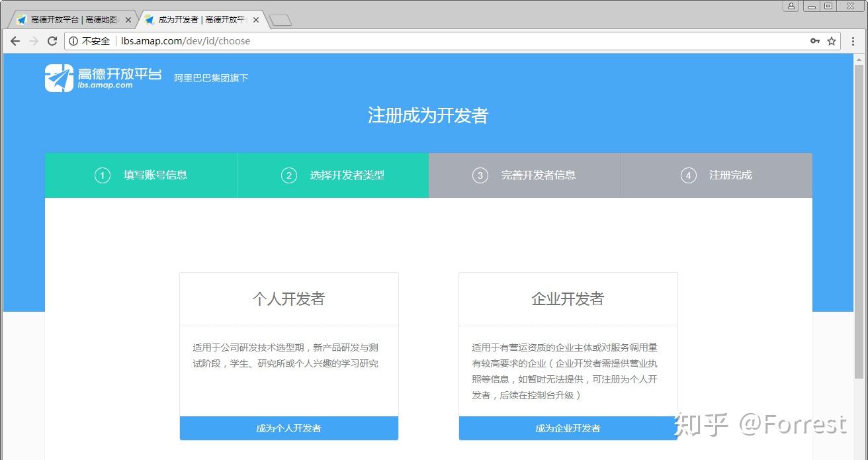Click step 1 填写账号信息
This screenshot has height=460, width=868.
pos(141,175)
